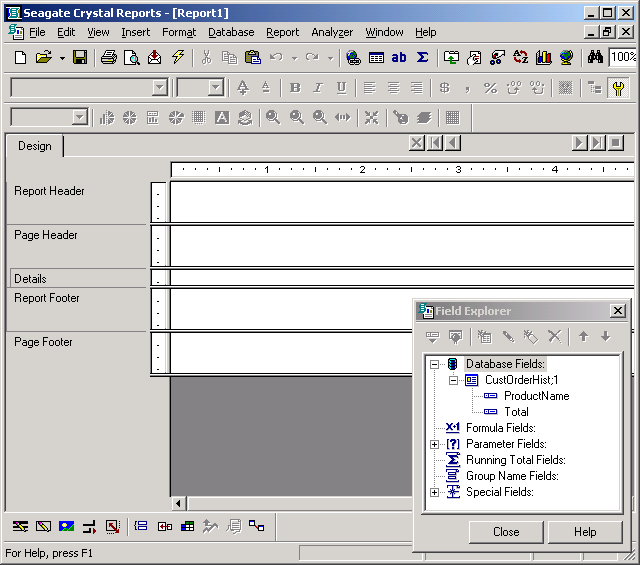This screenshot has height=565, width=640.
Task: Align text right
Action: (x=417, y=88)
